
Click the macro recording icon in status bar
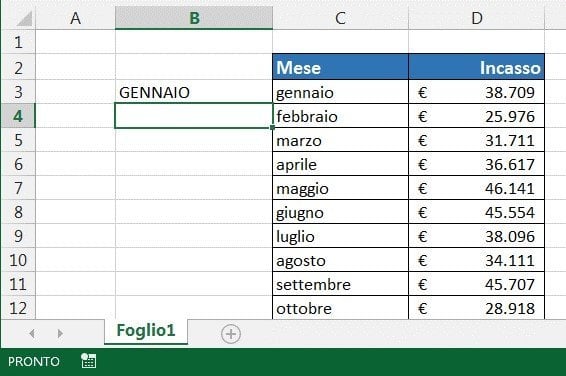(88, 361)
